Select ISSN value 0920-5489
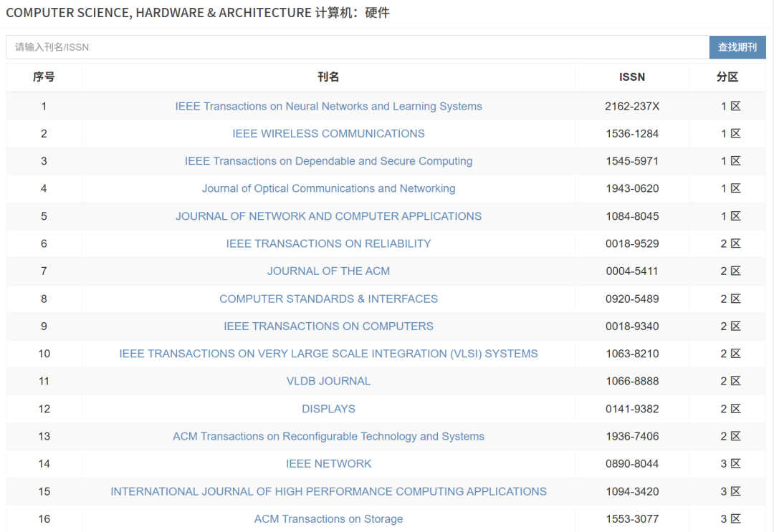The width and height of the screenshot is (774, 532). coord(632,299)
